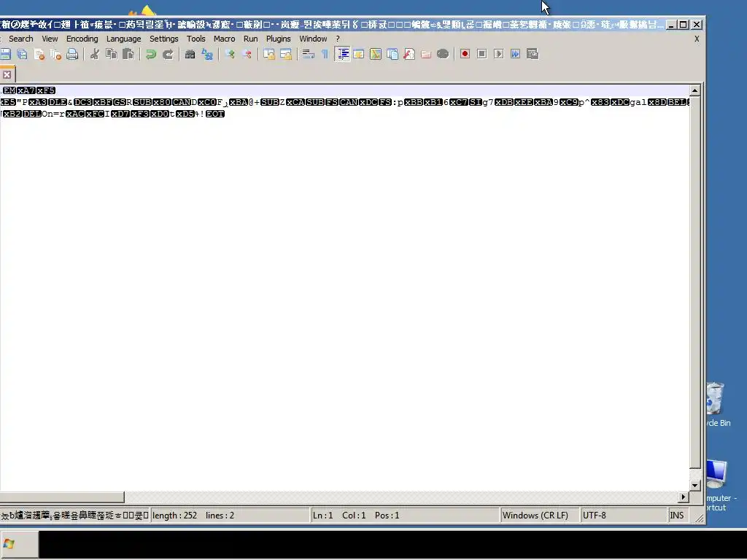Click the green Undo arrow
747x560 pixels.
pos(150,54)
